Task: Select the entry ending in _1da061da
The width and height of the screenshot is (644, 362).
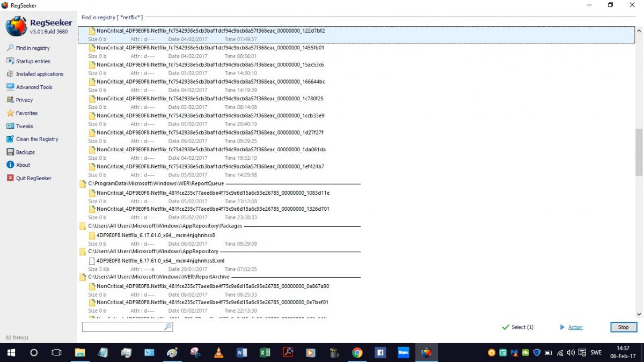Action: click(211, 150)
